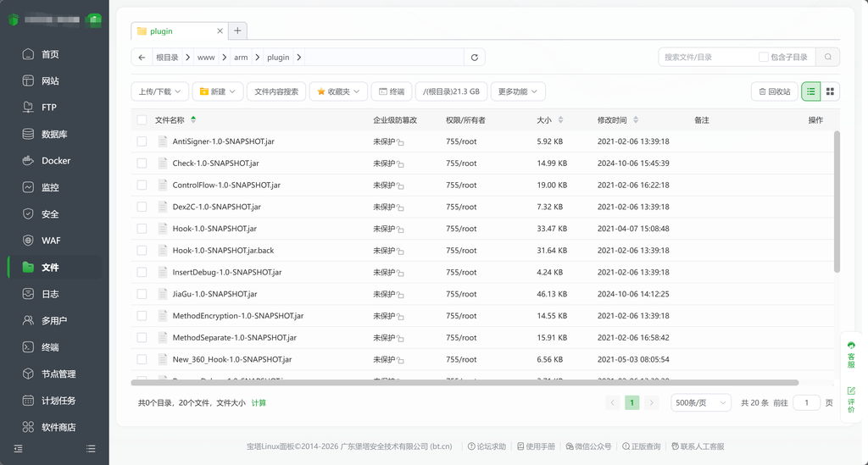868x465 pixels.
Task: Go back with the path arrow
Action: point(142,58)
